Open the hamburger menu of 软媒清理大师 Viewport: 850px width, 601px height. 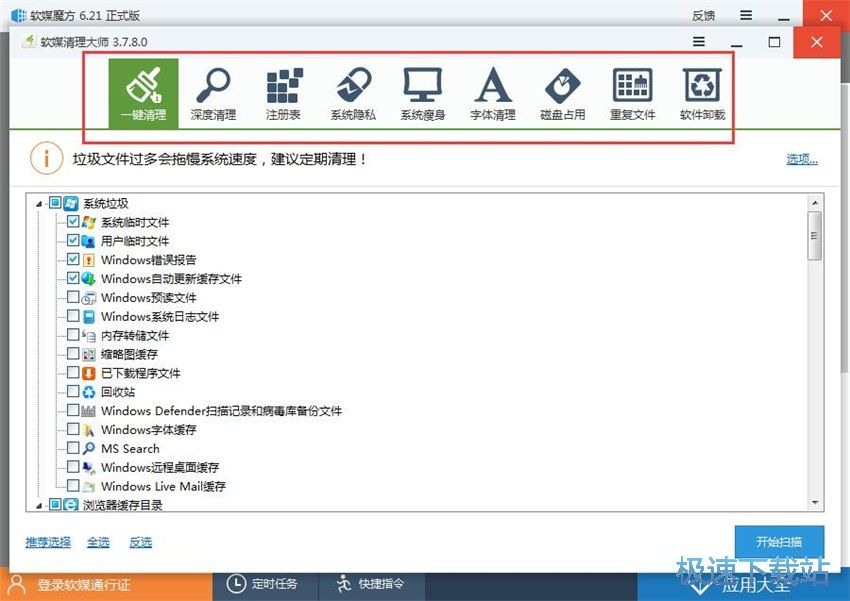click(x=699, y=42)
